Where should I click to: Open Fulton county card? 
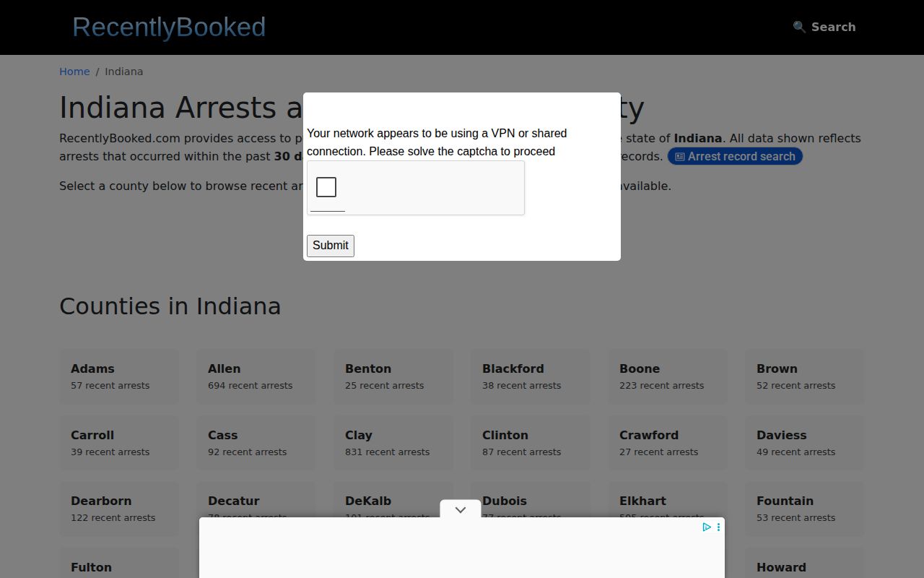click(x=119, y=563)
